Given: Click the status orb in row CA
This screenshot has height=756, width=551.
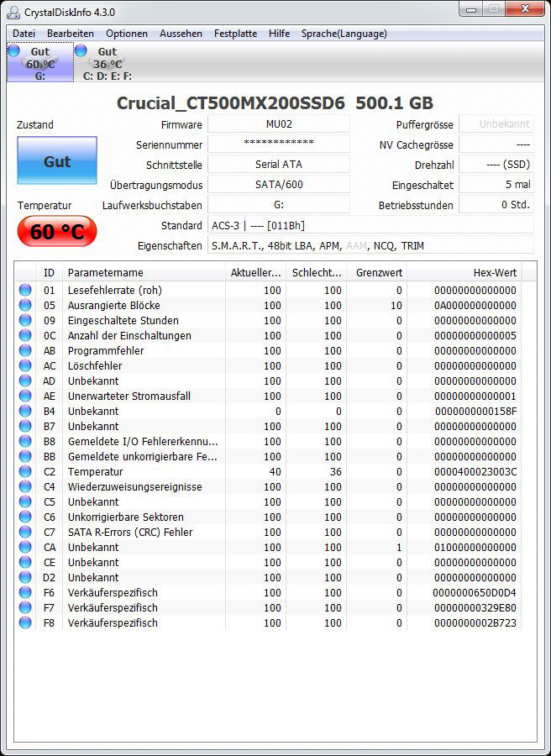Looking at the screenshot, I should 25,547.
